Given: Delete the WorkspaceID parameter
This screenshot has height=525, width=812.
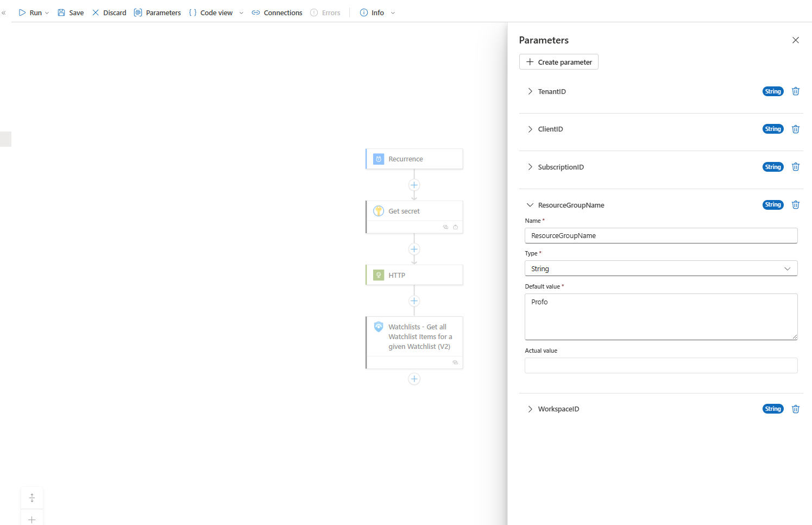Looking at the screenshot, I should point(795,409).
